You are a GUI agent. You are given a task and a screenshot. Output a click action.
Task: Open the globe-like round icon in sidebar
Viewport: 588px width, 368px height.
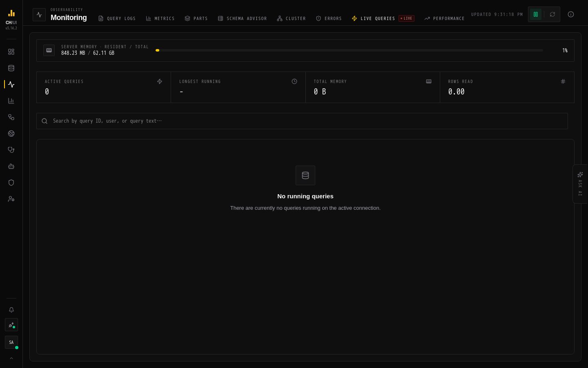point(11,134)
